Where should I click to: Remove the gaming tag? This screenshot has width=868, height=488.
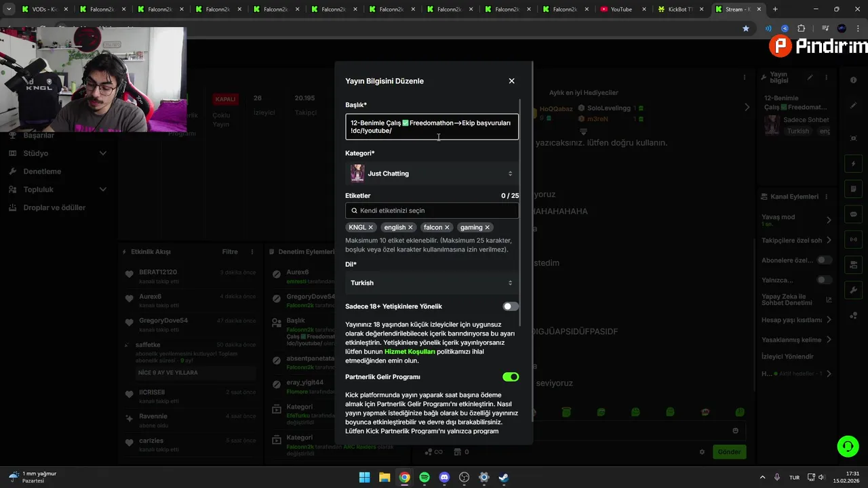487,228
